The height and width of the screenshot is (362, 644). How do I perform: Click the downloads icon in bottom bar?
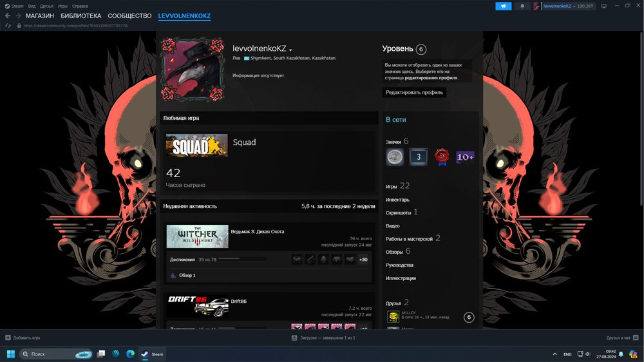coord(294,338)
